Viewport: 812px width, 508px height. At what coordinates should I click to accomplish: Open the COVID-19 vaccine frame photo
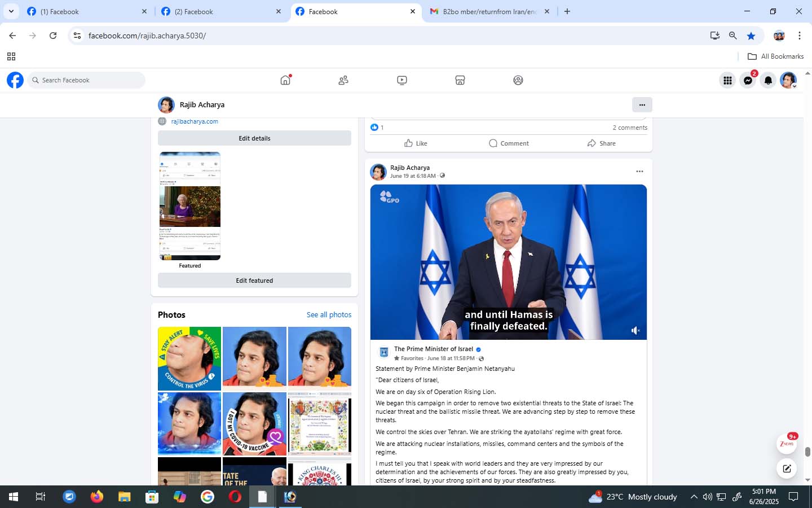[x=254, y=424]
